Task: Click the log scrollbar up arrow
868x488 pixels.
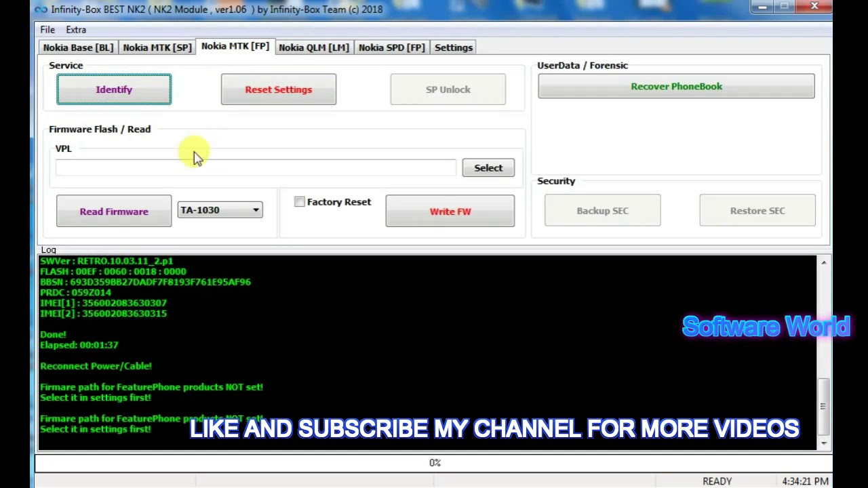Action: click(824, 262)
